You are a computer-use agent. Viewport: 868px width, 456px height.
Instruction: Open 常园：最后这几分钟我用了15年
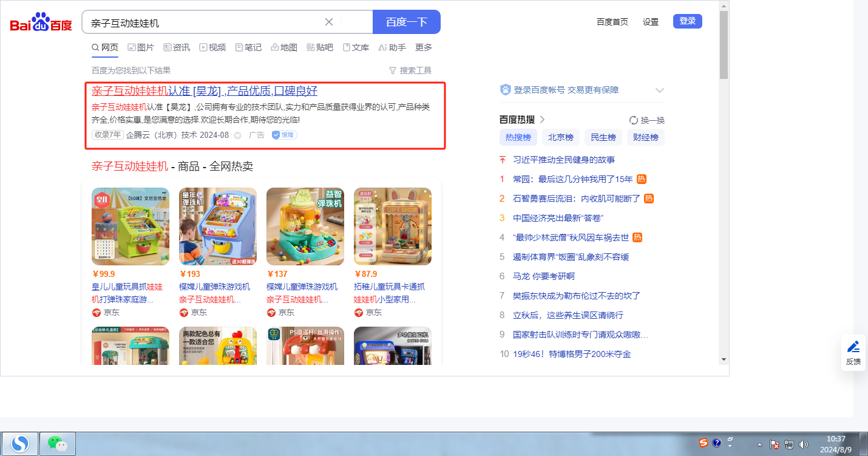point(573,179)
